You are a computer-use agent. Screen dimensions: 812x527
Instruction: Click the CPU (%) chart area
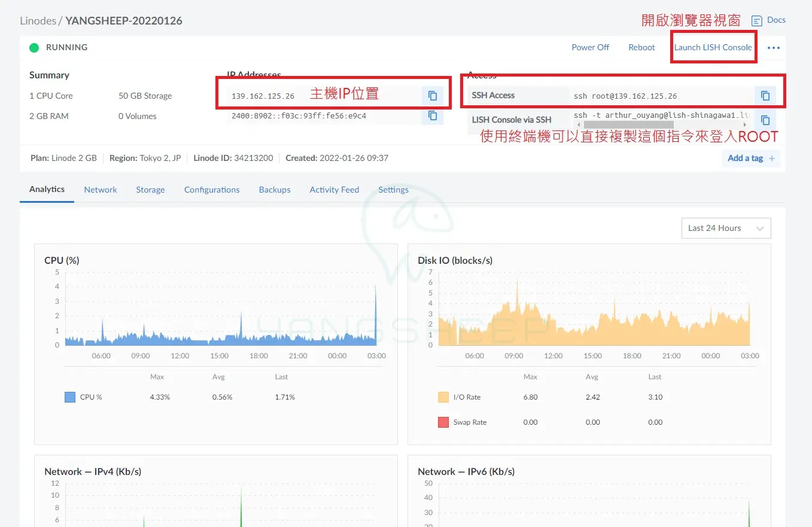(220, 309)
